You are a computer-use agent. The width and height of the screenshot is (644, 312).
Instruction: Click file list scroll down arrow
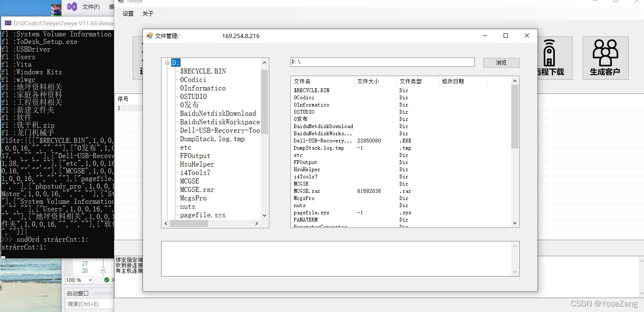click(515, 223)
